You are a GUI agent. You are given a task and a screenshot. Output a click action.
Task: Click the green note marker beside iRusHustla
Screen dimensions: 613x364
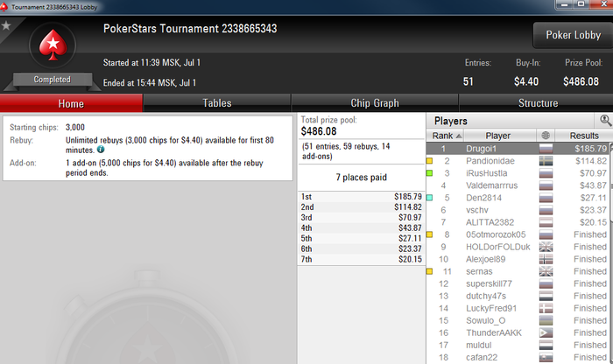click(x=429, y=173)
